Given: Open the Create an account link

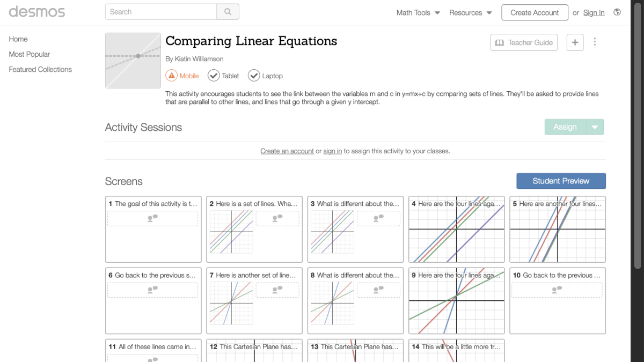Looking at the screenshot, I should pyautogui.click(x=287, y=151).
